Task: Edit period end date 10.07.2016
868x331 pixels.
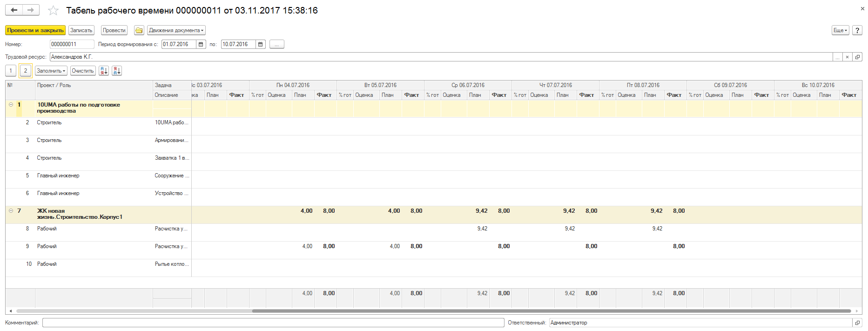Action: click(238, 44)
